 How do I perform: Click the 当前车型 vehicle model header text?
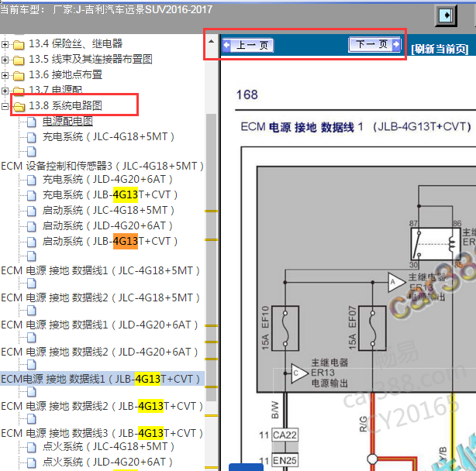coord(106,10)
